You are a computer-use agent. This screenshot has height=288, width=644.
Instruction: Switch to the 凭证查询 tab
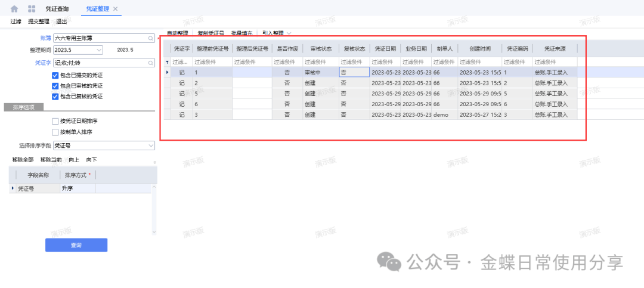pos(57,9)
